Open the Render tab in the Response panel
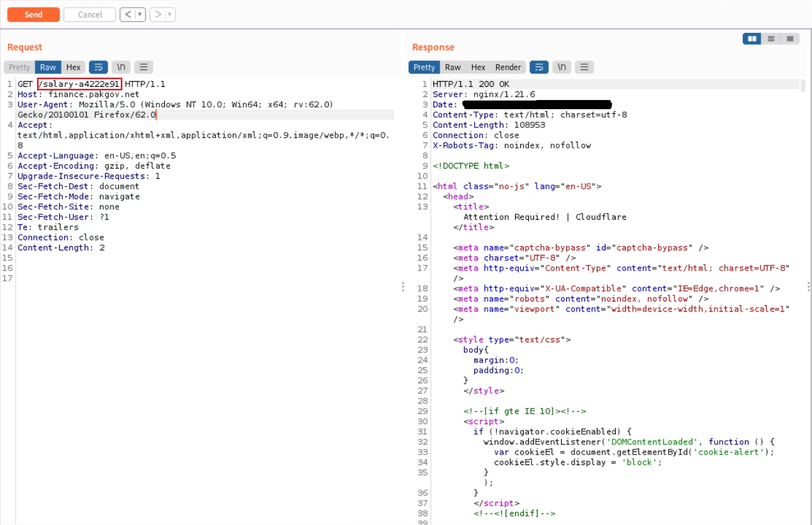Screen dimensions: 812x525 tap(508, 67)
